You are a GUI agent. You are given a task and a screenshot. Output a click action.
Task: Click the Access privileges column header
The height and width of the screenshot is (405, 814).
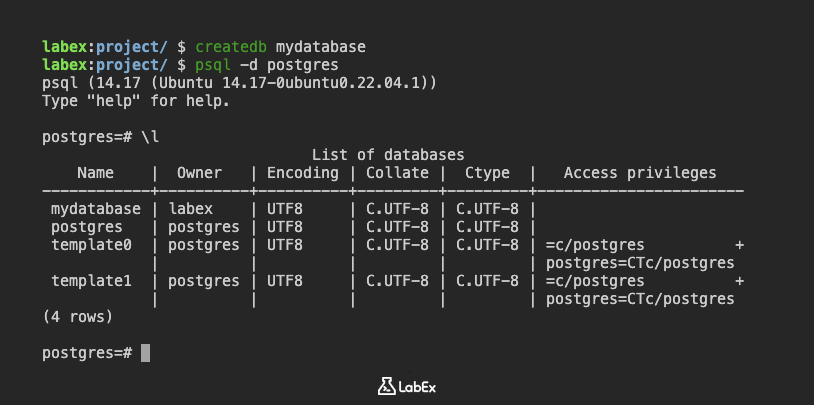(x=640, y=173)
